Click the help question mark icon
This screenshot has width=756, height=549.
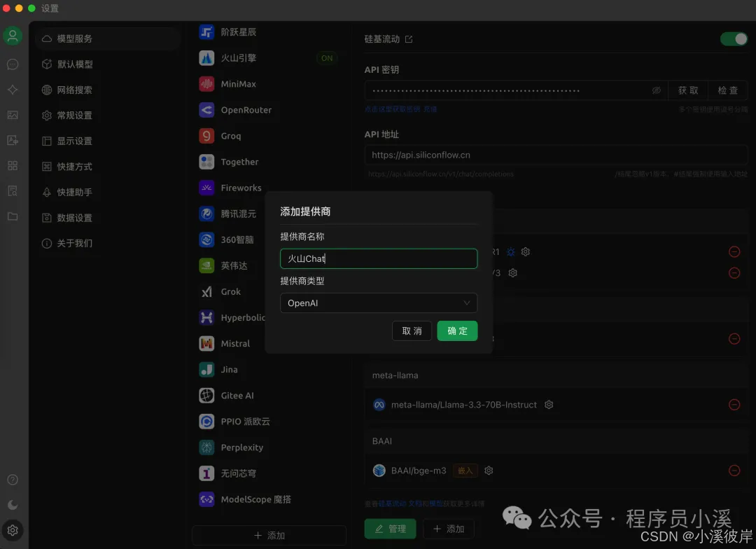13,480
